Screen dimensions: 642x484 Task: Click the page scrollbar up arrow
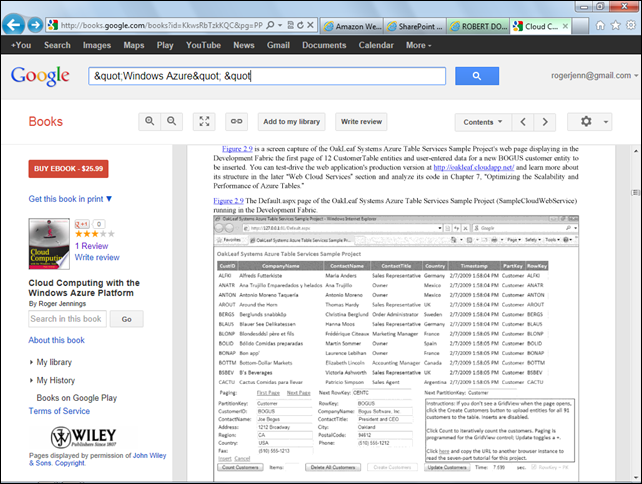[x=635, y=150]
